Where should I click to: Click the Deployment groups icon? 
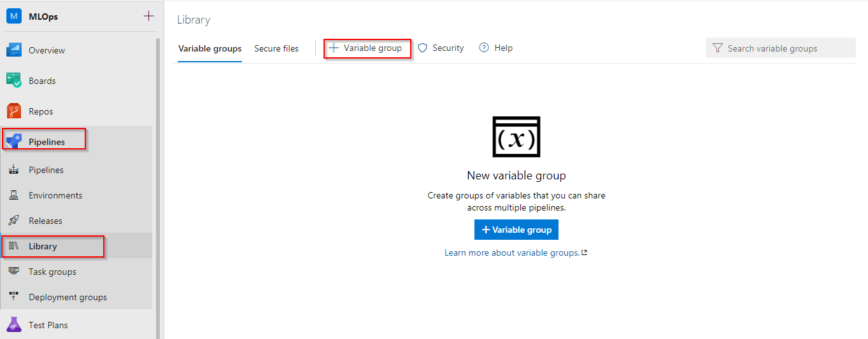(13, 297)
